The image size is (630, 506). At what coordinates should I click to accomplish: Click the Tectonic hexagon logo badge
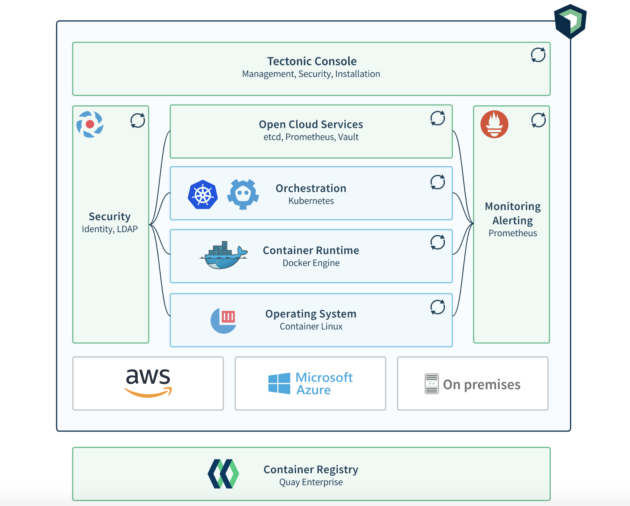pyautogui.click(x=570, y=21)
